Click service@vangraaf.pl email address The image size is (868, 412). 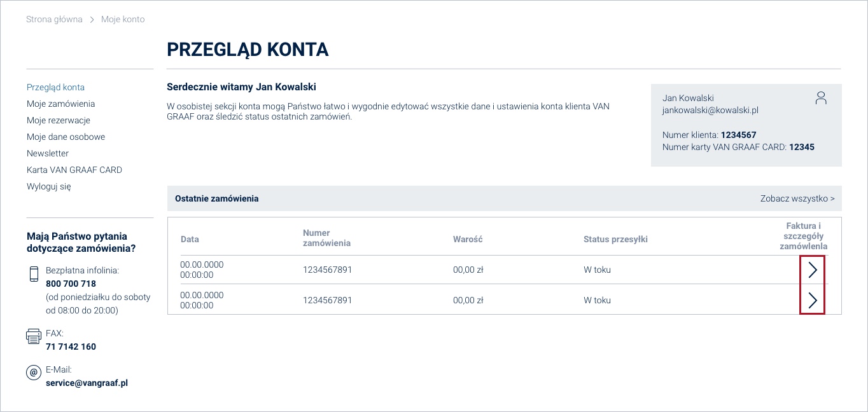87,383
